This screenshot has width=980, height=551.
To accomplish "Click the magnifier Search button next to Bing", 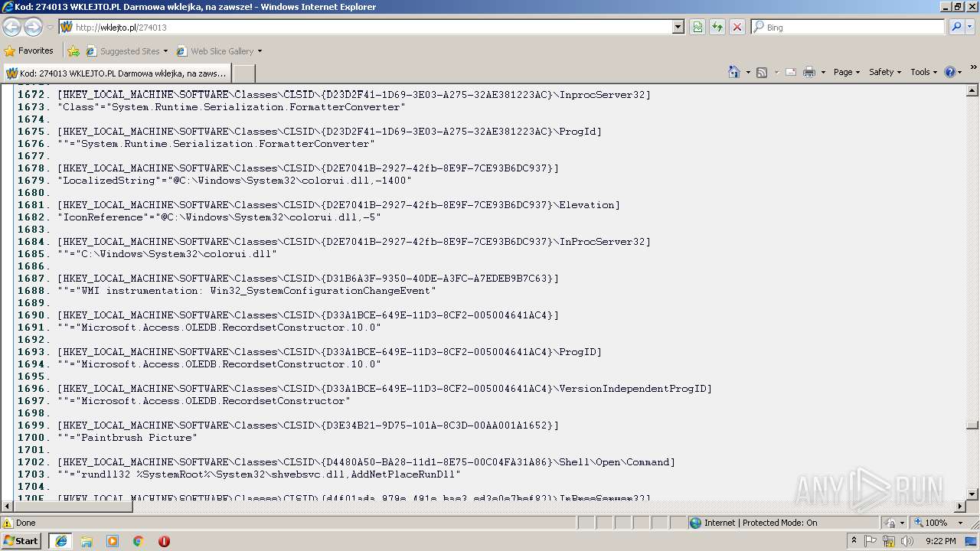I will click(x=956, y=27).
